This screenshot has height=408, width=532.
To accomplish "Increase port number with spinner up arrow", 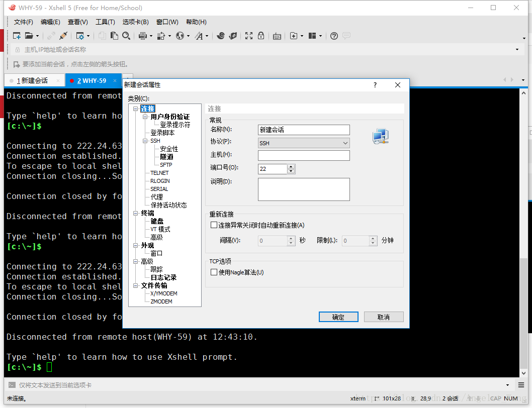I will click(x=291, y=166).
